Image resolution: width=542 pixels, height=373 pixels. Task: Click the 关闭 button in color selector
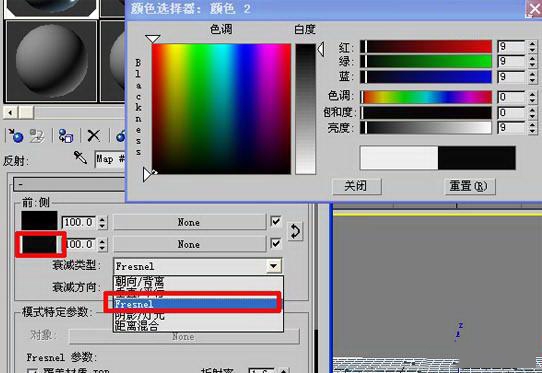(357, 186)
